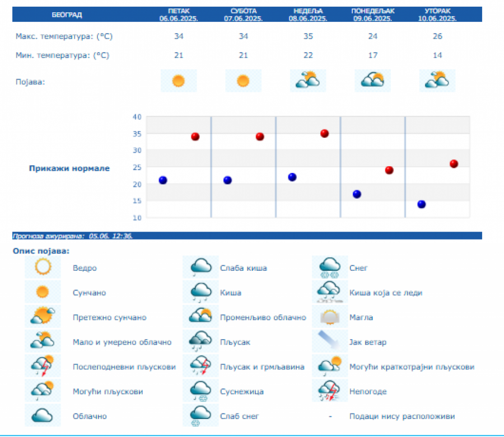Image resolution: width=504 pixels, height=437 pixels.
Task: Click Sunday's red max temperature dot
Action: [x=324, y=133]
